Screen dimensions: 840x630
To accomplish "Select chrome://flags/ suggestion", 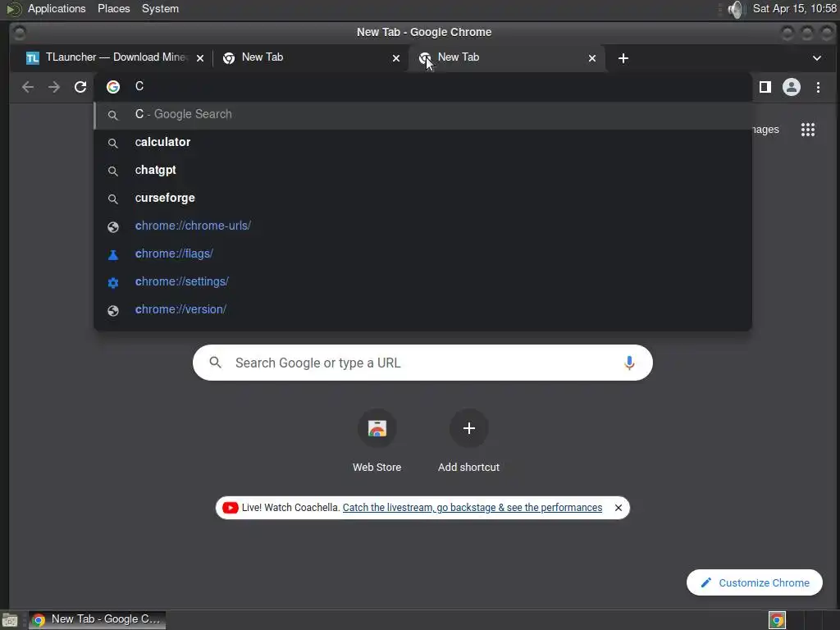I will coord(422,254).
